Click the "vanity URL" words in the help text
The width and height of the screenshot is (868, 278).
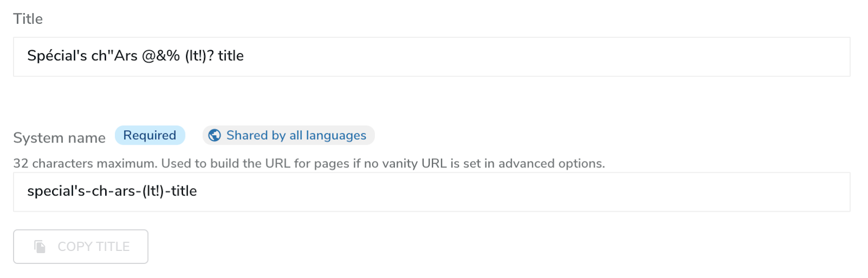(x=415, y=164)
